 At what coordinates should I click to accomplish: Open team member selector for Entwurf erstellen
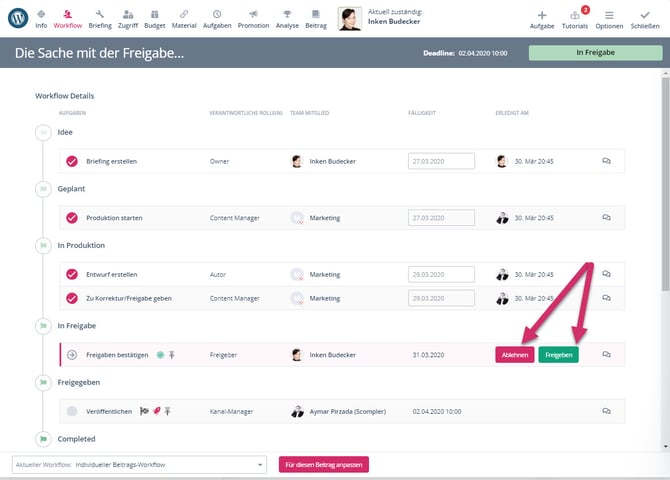point(297,274)
